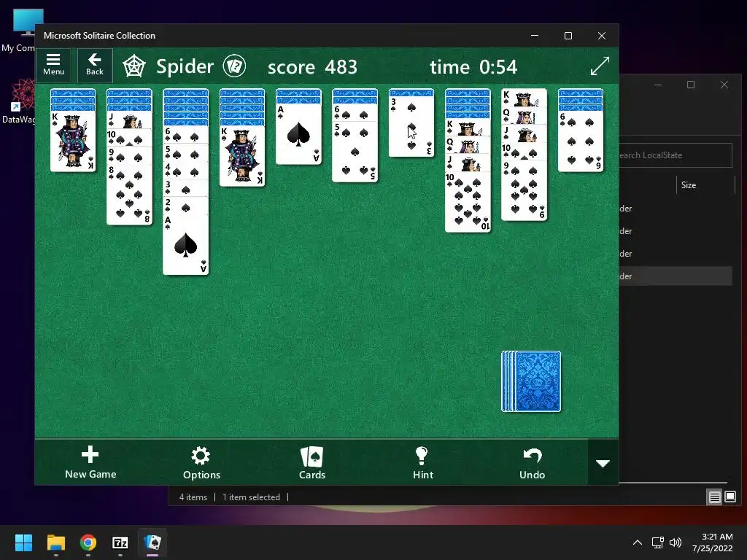
Task: Select the lone Ace of spades in fifth column
Action: pos(298,134)
